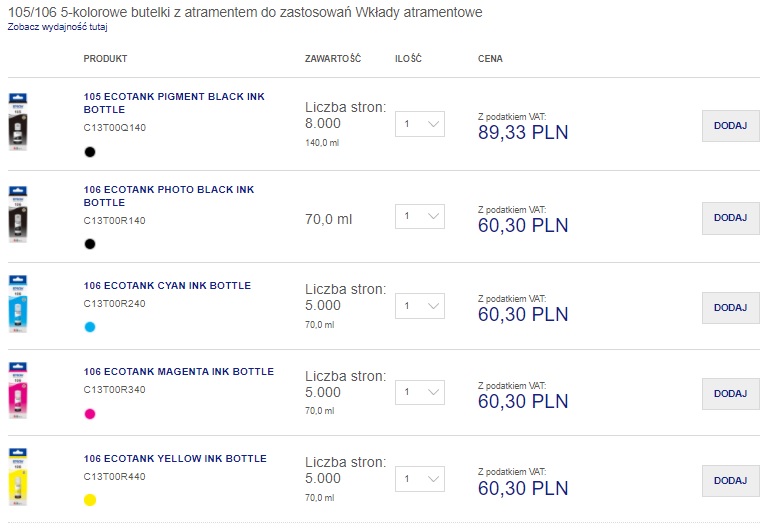Screen dimensions: 768x530
Task: Click the black dot under C13T00Q140
Action: (90, 152)
